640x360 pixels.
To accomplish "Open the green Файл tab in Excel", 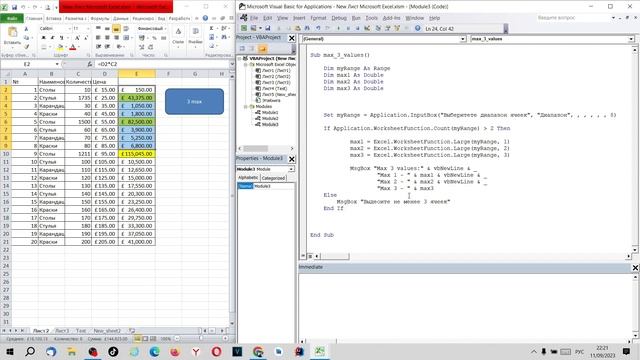I will (12, 18).
